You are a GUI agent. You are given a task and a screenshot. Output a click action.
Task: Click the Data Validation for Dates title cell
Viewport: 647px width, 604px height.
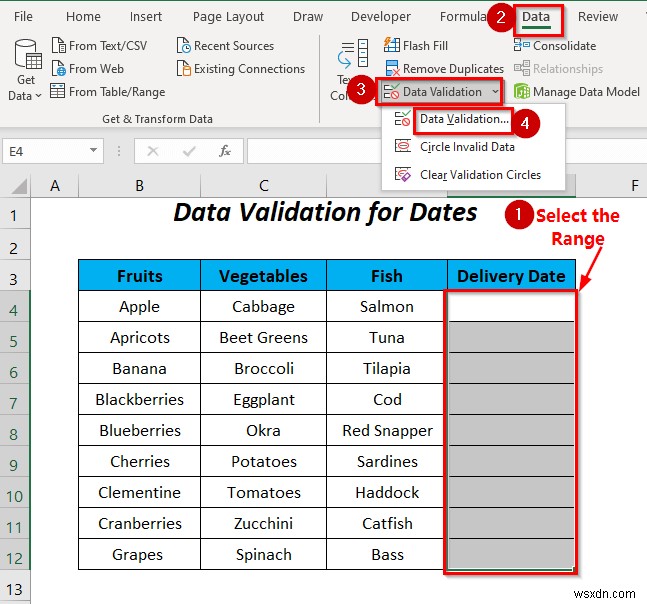(325, 213)
